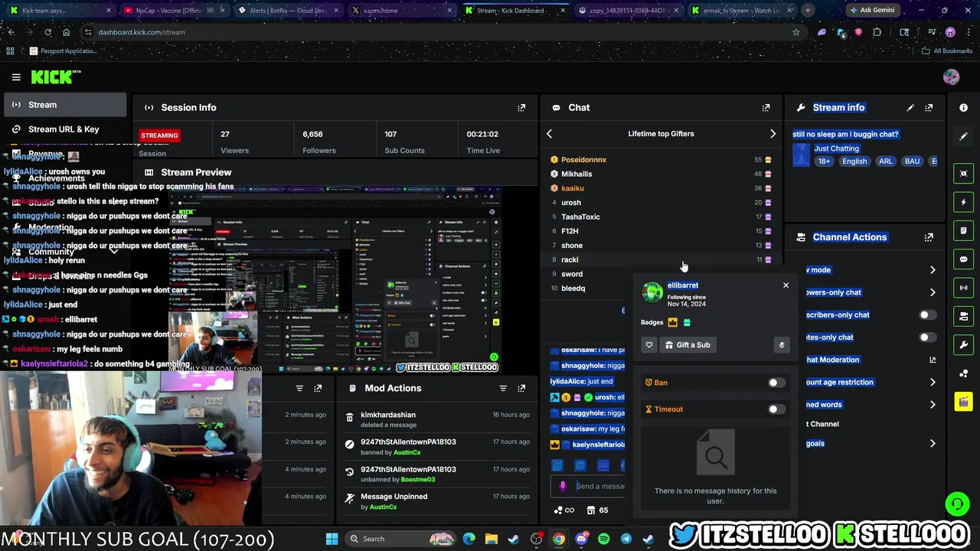Open the Windows Start menu
Viewport: 980px width, 551px height.
(332, 539)
